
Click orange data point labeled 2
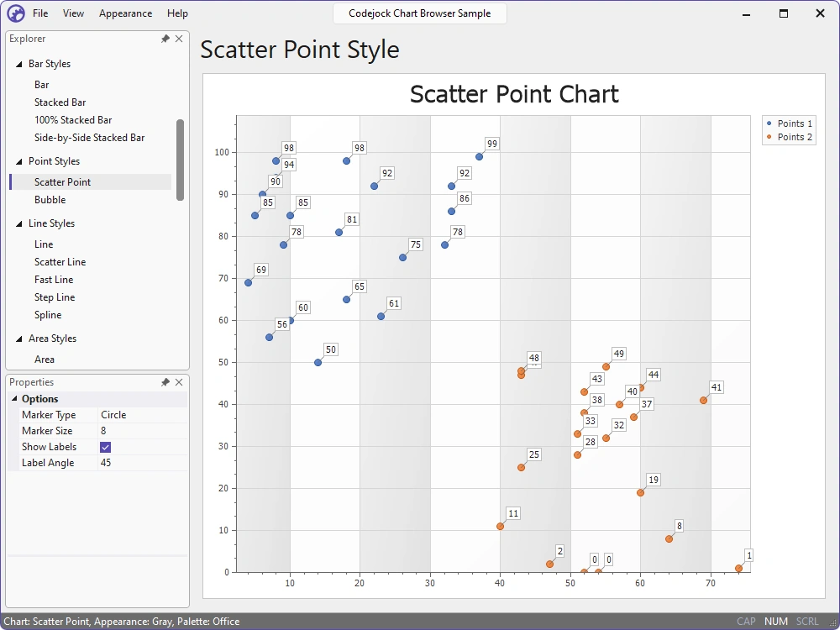click(549, 564)
